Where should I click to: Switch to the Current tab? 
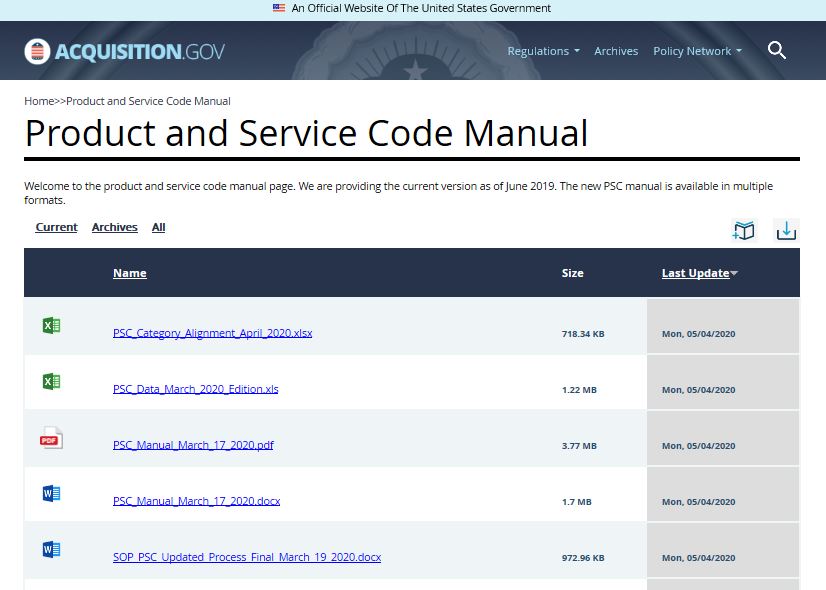pyautogui.click(x=56, y=227)
